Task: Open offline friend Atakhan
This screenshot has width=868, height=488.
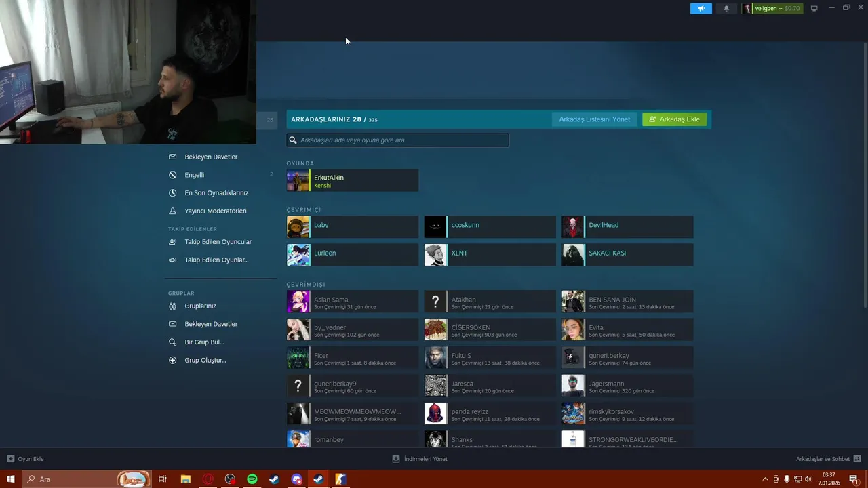Action: tap(490, 302)
